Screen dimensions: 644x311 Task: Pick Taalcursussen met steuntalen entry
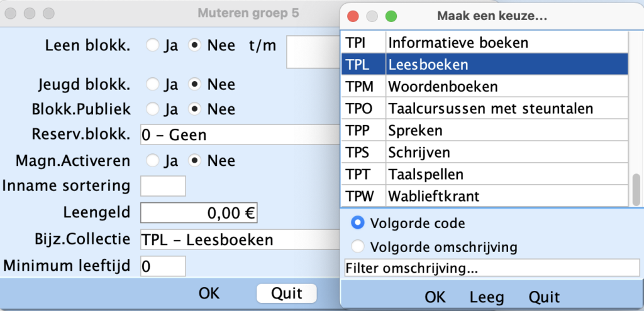491,109
